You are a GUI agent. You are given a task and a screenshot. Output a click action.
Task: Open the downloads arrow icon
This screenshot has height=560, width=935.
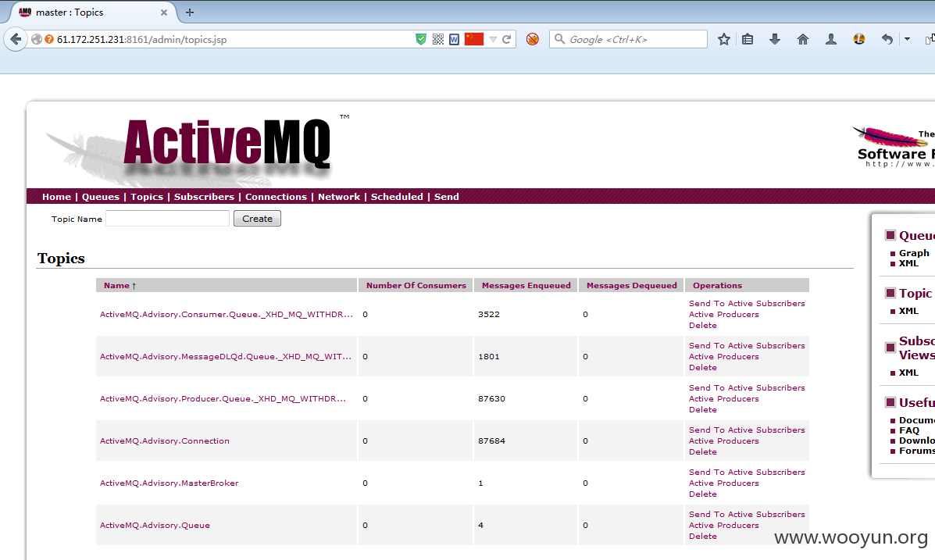[x=775, y=39]
